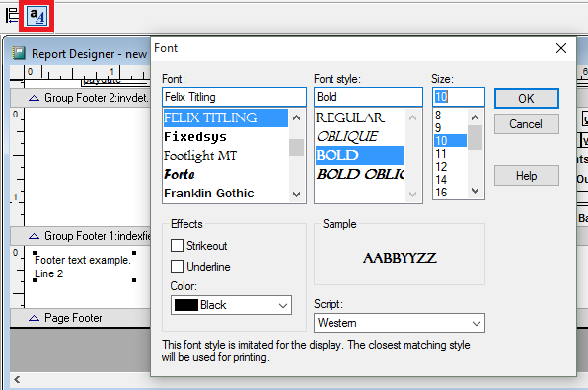Click font list scroll down arrow
This screenshot has width=588, height=390.
(x=297, y=195)
